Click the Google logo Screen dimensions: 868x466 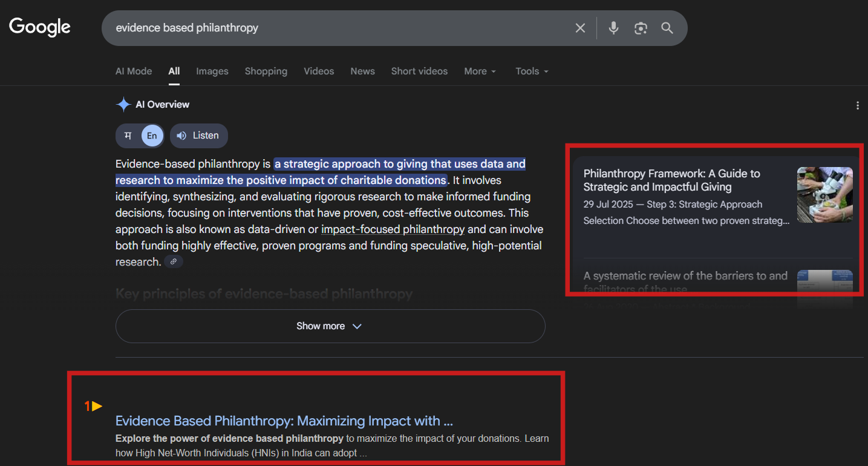point(40,27)
